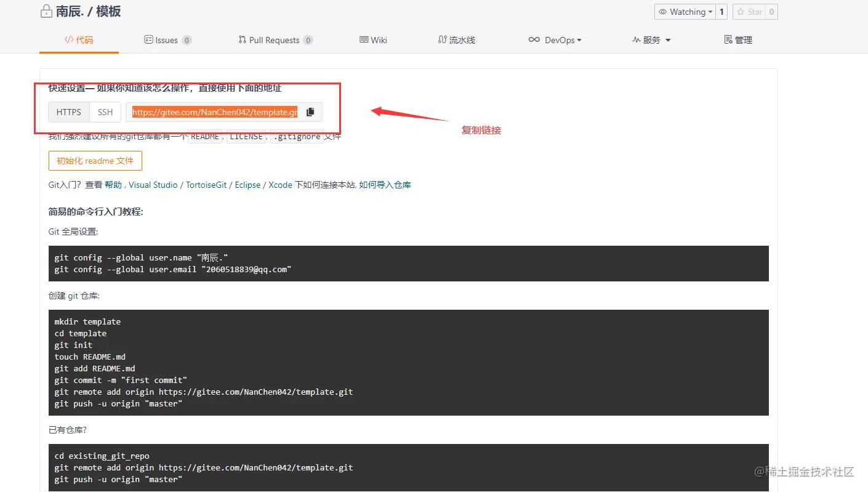Select the HTTPS protocol toggle

coord(69,112)
